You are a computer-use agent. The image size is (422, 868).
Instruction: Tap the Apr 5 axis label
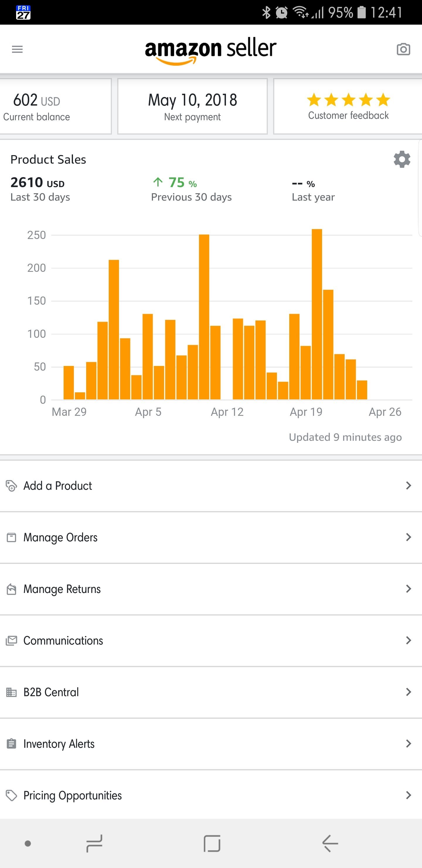(148, 412)
